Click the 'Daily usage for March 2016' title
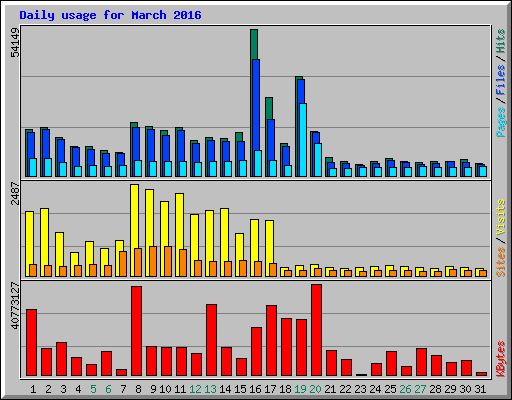The image size is (512, 400). (x=110, y=15)
